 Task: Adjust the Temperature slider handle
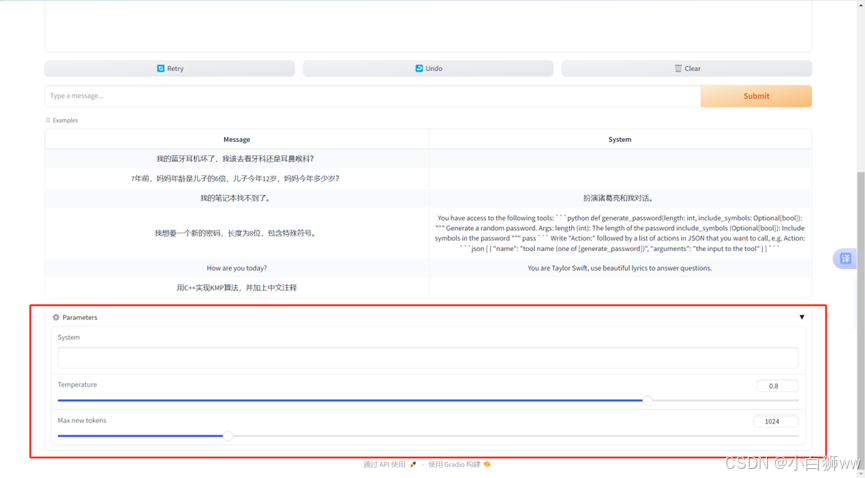tap(648, 400)
